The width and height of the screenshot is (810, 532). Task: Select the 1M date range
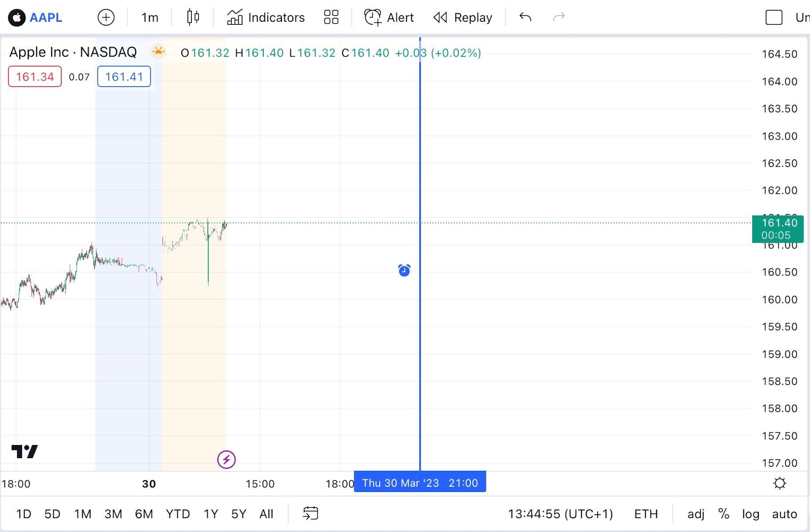coord(83,514)
